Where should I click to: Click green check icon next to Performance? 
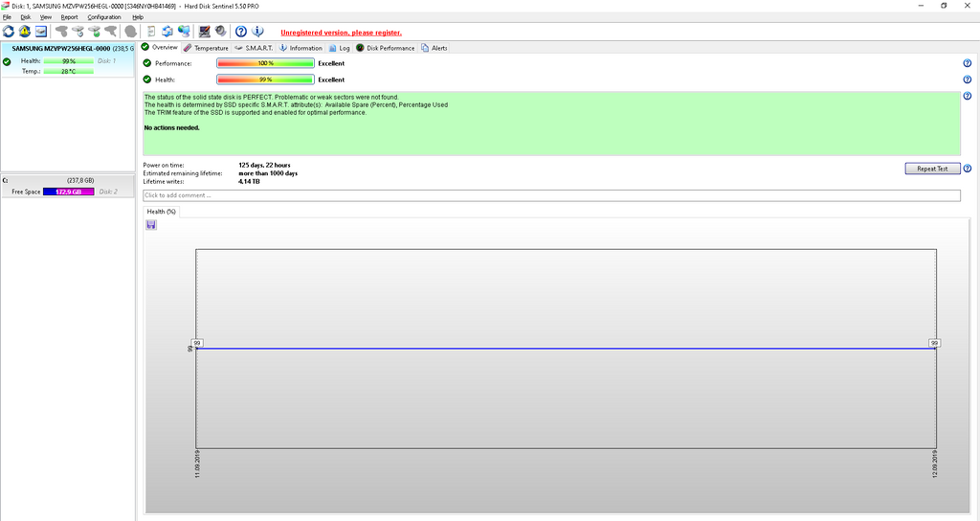pos(146,63)
